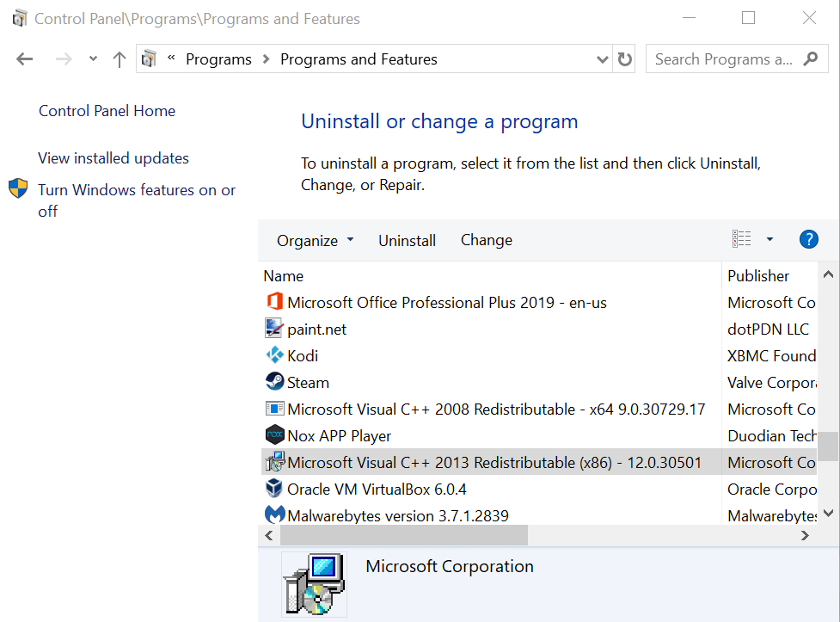Screen dimensions: 840x622
Task: Click the vertical scrollbar thumb
Action: [828, 446]
